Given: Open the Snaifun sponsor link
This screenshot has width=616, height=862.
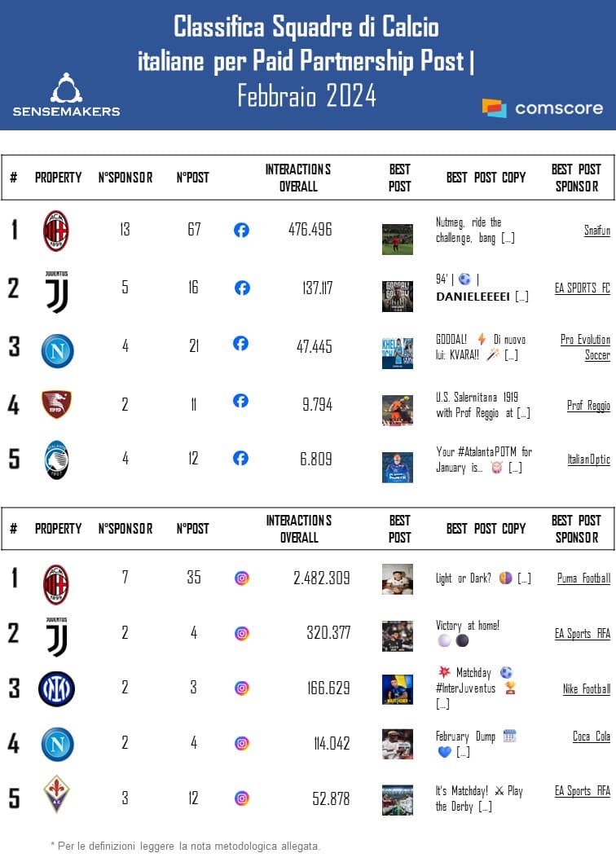Looking at the screenshot, I should coord(596,231).
